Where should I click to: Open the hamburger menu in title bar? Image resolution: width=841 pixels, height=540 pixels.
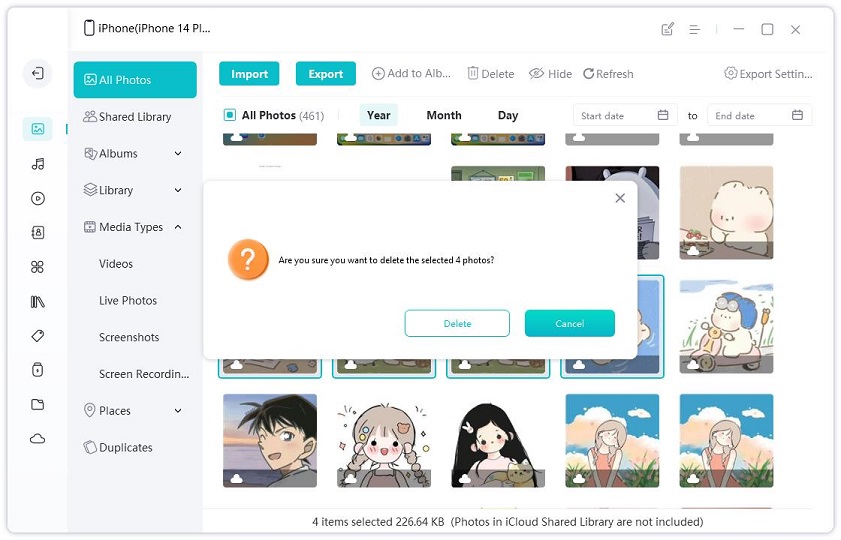[695, 29]
